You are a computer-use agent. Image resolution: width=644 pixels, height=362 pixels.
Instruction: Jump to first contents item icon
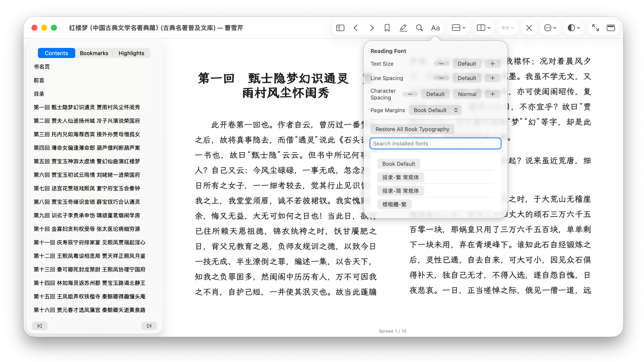pyautogui.click(x=40, y=326)
